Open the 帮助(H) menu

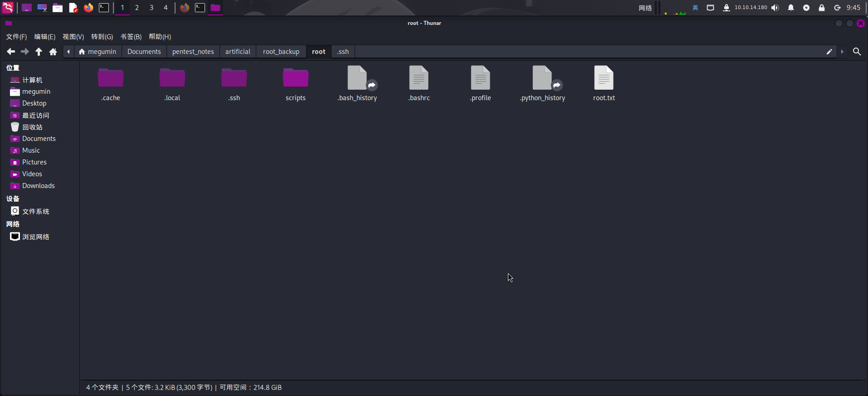click(x=160, y=37)
